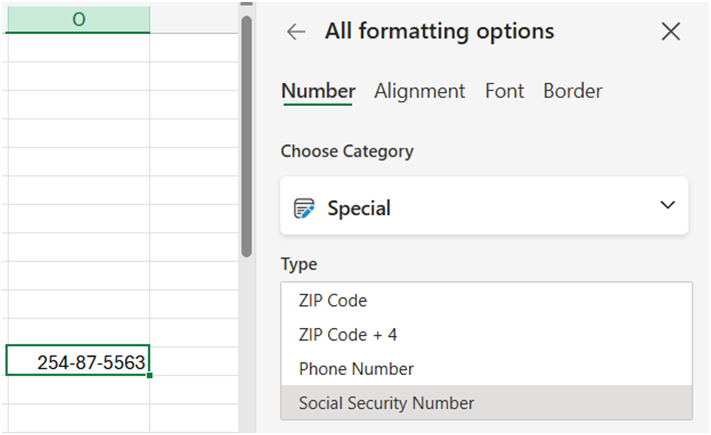Open the Special category combo box
Image resolution: width=711 pixels, height=435 pixels.
484,206
